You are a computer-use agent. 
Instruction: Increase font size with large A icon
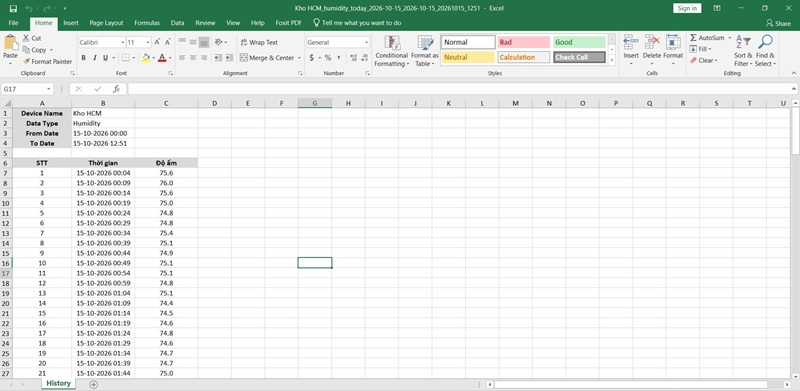(157, 42)
